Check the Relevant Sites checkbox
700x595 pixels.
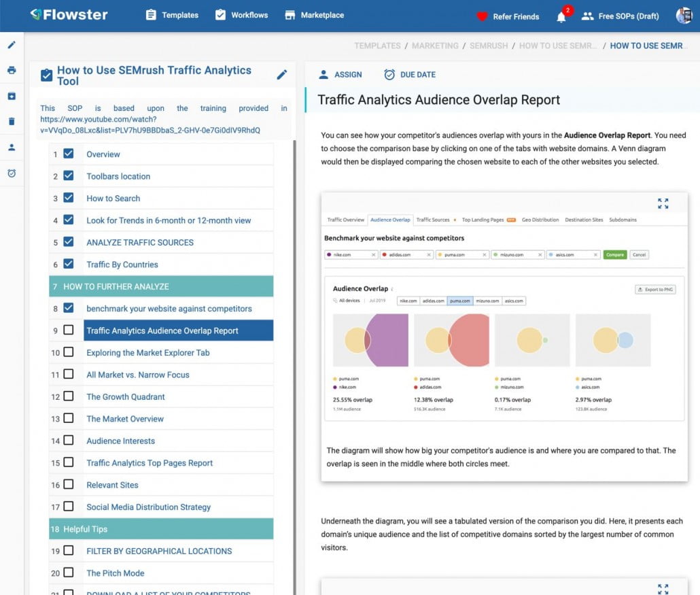[x=69, y=484]
